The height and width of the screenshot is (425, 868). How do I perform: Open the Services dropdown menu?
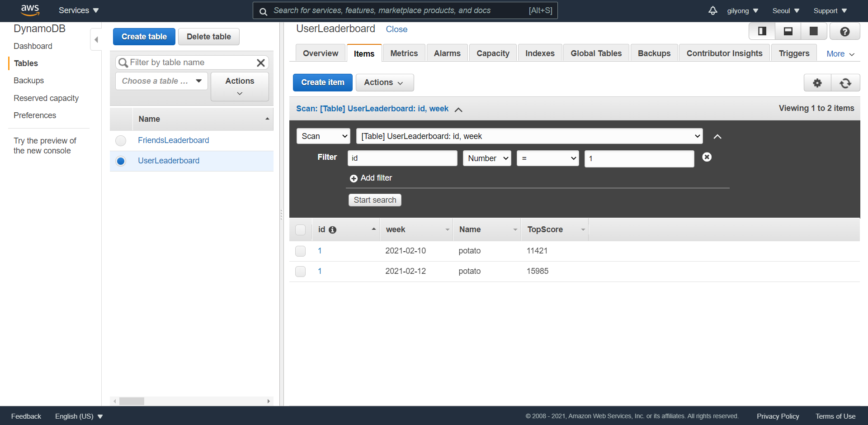click(x=79, y=10)
